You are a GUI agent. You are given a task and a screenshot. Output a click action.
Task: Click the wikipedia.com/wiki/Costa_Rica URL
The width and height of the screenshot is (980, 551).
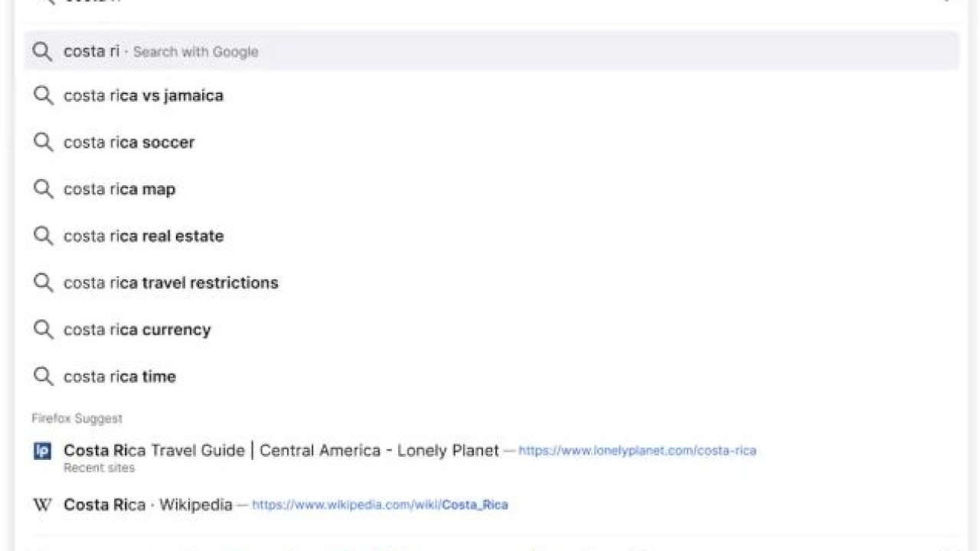pos(380,505)
